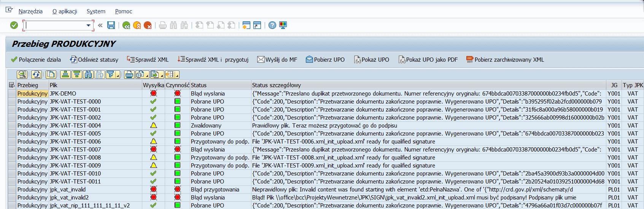The width and height of the screenshot is (644, 209).
Task: Click the Sprawdź XML button
Action: click(148, 60)
